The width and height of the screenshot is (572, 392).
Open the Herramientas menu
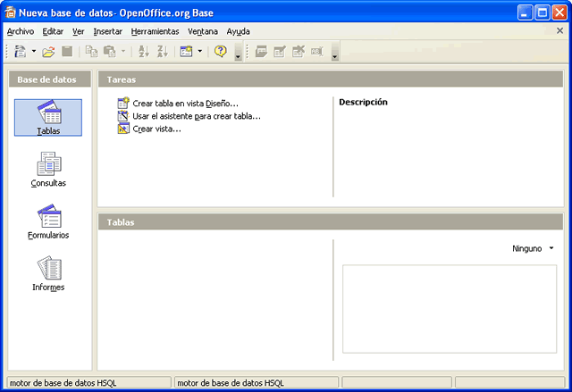tap(155, 31)
